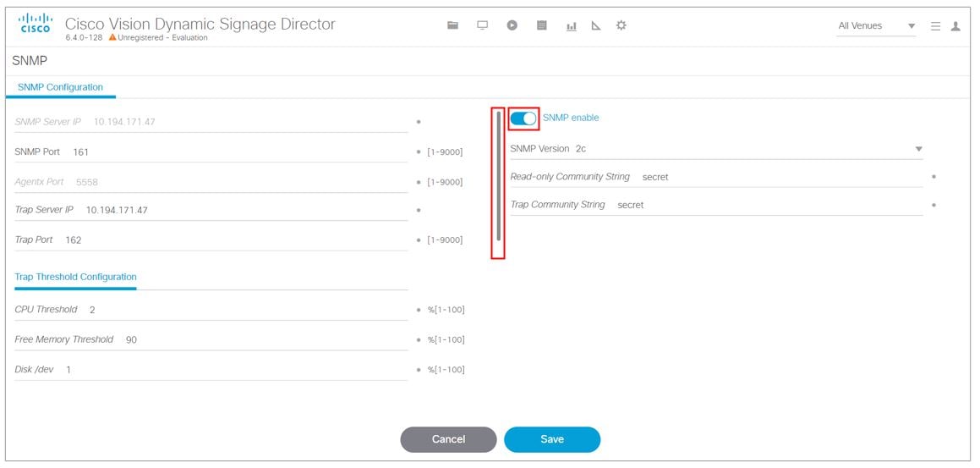Image resolution: width=980 pixels, height=468 pixels.
Task: Expand the All Venues dropdown
Action: point(876,26)
